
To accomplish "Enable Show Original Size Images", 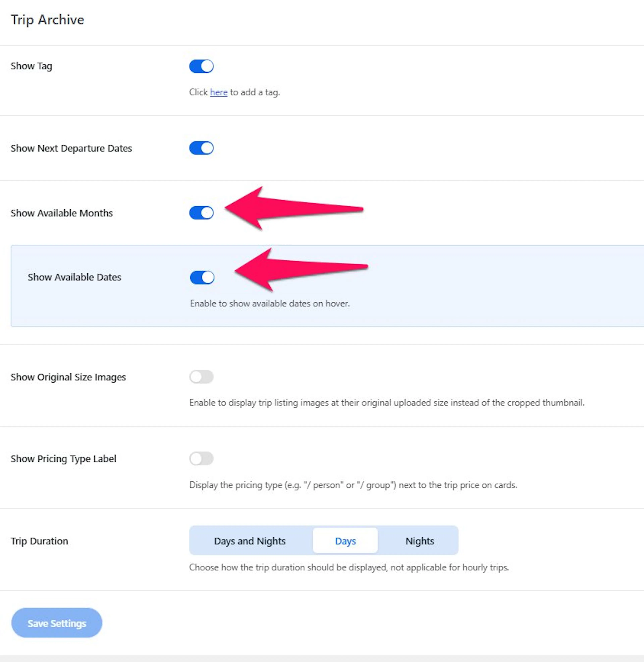I will [201, 377].
